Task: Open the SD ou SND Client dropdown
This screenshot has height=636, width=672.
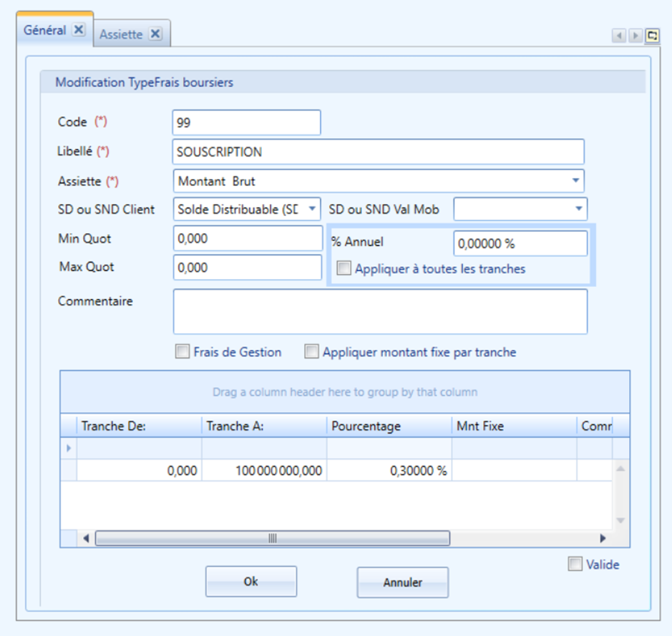Action: tap(313, 209)
